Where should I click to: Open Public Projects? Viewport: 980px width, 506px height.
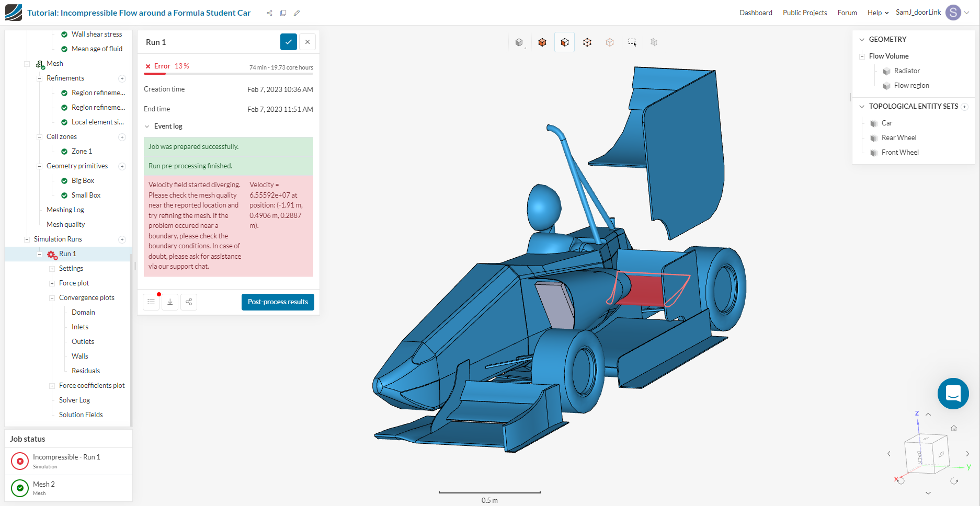805,12
